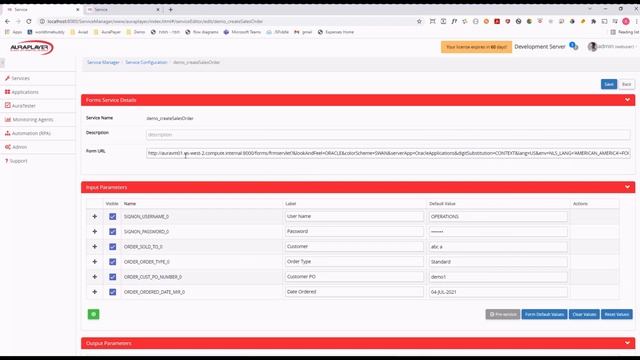Uncheck Visible for ORDER_ORDERED_DATE_MIR_0
The width and height of the screenshot is (640, 360).
coord(112,292)
